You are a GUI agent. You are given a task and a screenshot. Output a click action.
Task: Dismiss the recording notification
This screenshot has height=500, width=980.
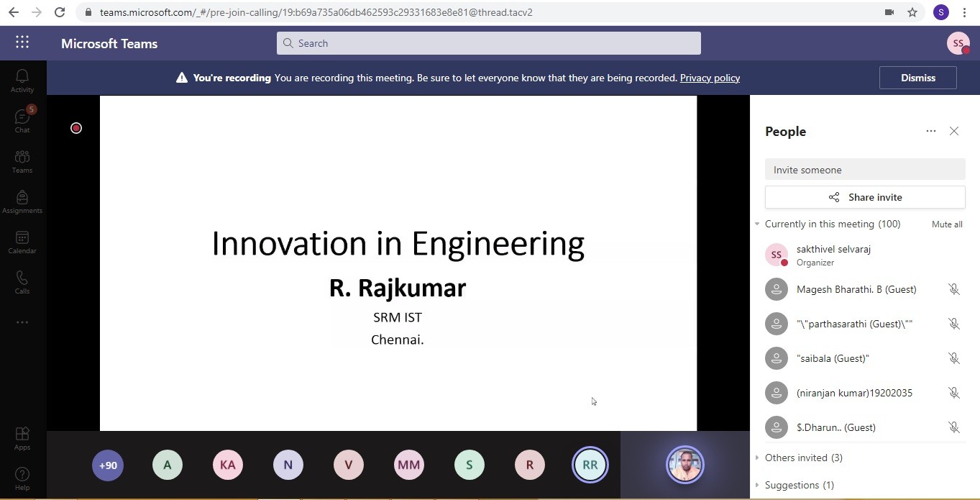(x=917, y=78)
